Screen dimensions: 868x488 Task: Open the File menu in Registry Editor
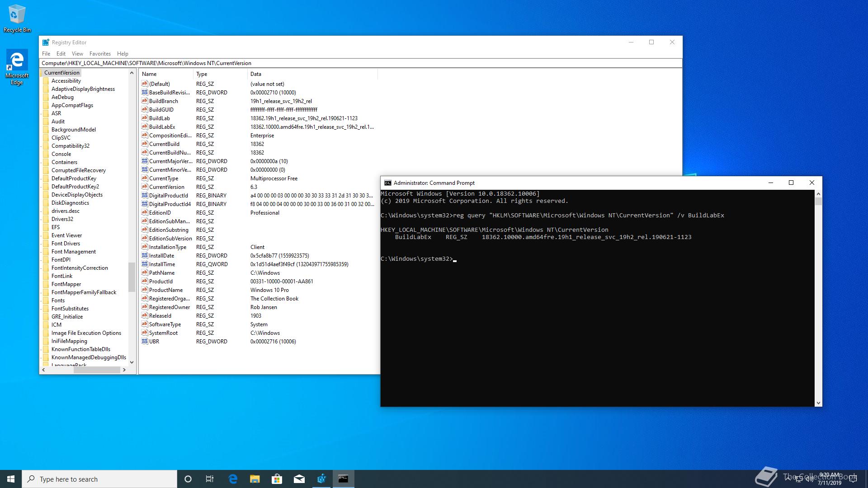coord(46,54)
